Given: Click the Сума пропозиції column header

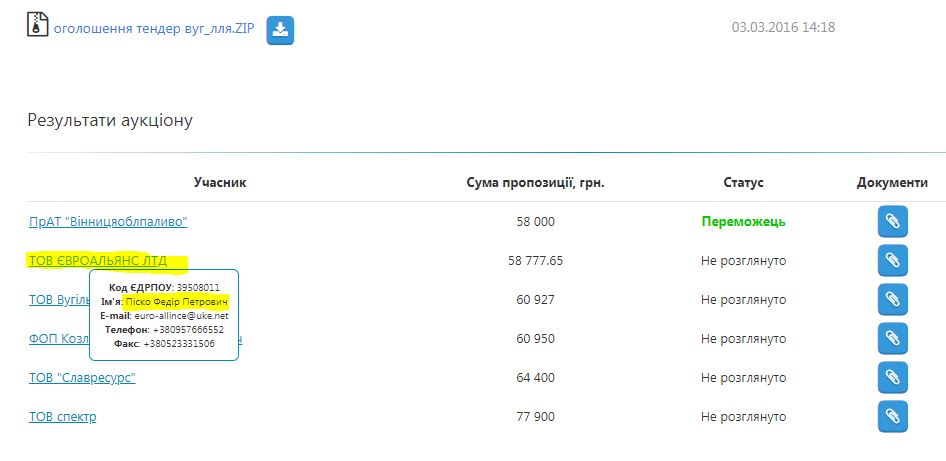Looking at the screenshot, I should [x=535, y=183].
